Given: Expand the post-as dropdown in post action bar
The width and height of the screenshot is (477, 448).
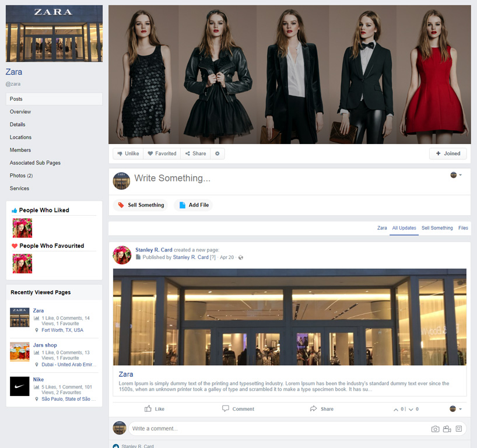Looking at the screenshot, I should 455,409.
